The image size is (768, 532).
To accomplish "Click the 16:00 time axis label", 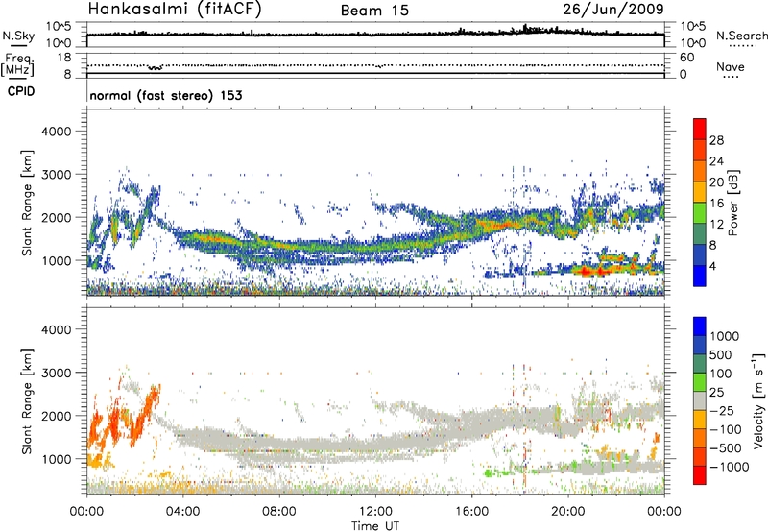I will point(471,512).
